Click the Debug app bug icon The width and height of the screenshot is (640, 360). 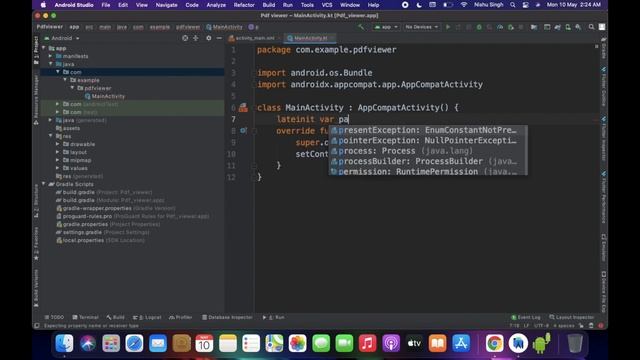point(479,27)
